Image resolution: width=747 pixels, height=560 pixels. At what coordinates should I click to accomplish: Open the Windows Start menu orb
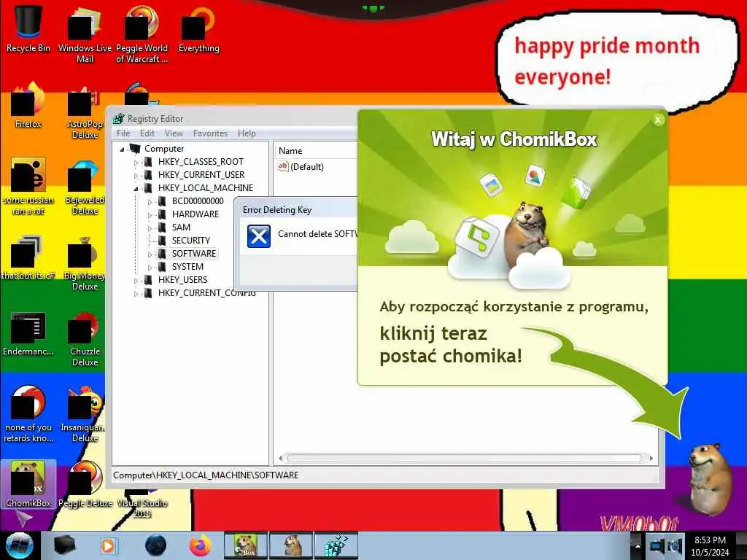point(19,545)
